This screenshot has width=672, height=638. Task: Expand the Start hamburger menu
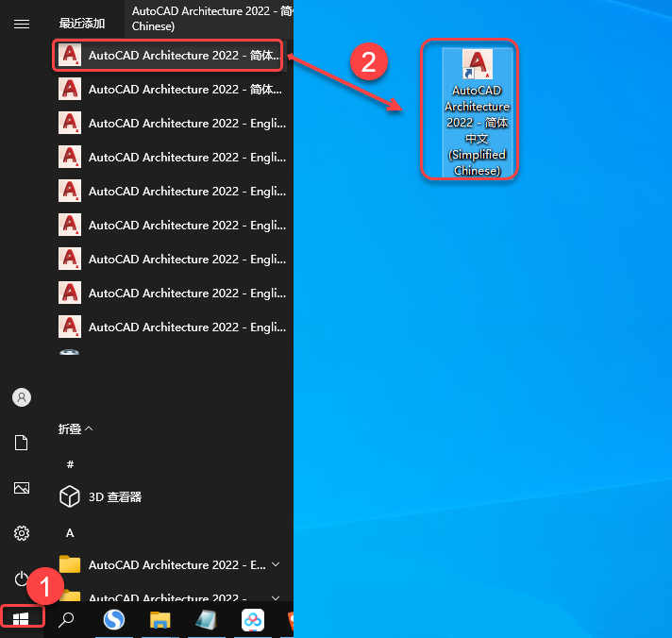click(22, 24)
